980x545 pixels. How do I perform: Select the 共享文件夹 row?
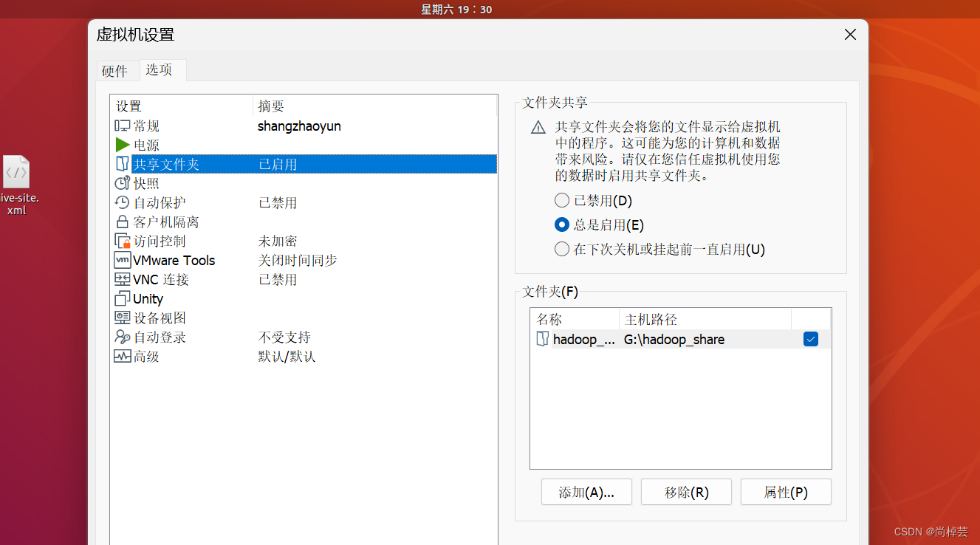point(304,165)
